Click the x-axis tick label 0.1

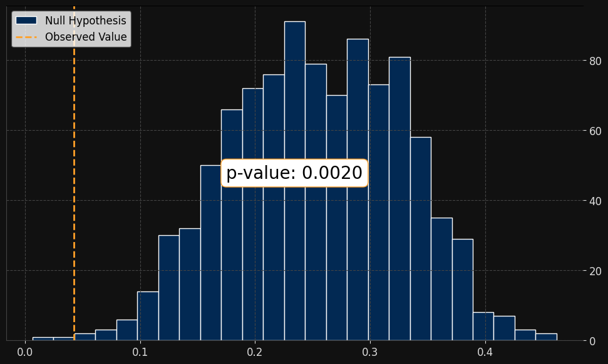[x=140, y=352]
